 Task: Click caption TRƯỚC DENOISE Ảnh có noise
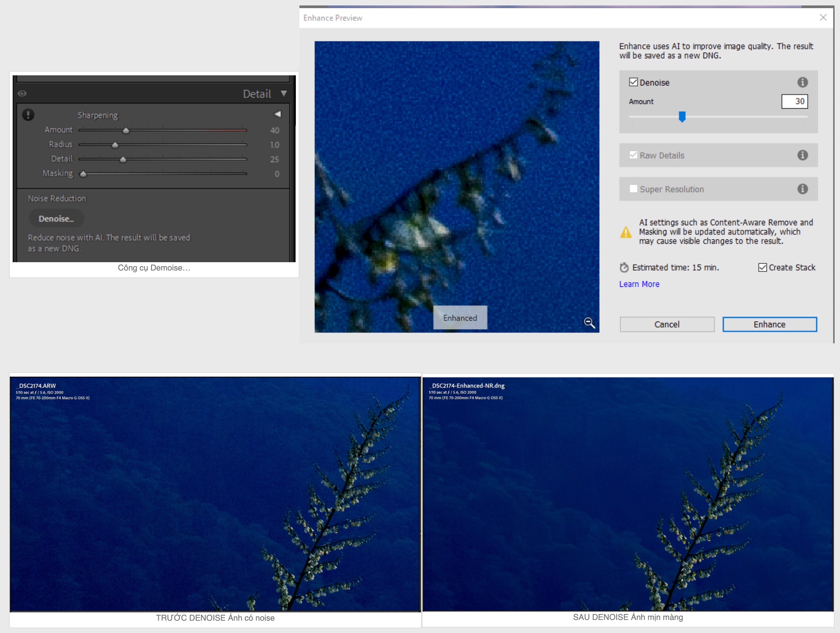215,618
